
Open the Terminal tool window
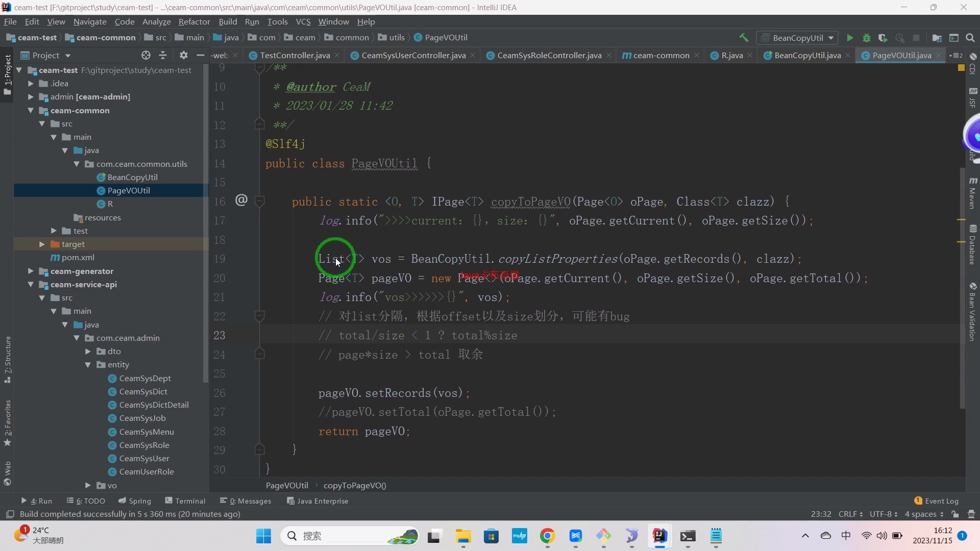[x=185, y=501]
